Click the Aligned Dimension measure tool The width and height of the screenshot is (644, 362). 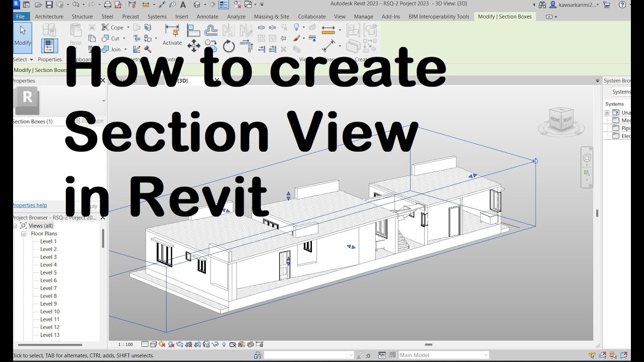[329, 46]
